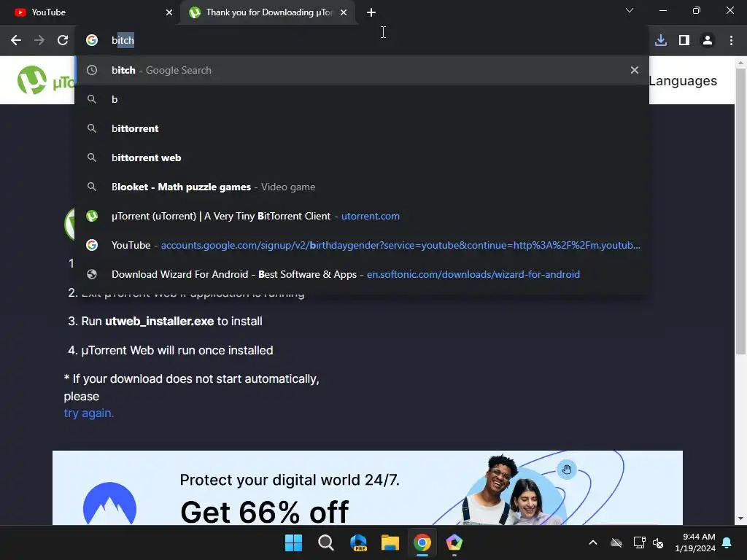Open the colorful pentagon app on the taskbar
The width and height of the screenshot is (747, 560).
click(454, 542)
